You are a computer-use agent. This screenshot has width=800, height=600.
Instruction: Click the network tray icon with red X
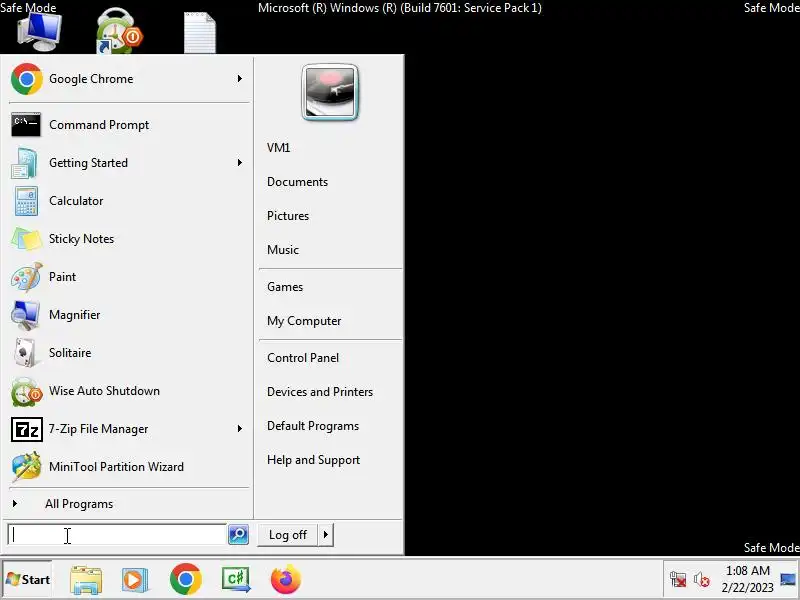tap(678, 580)
